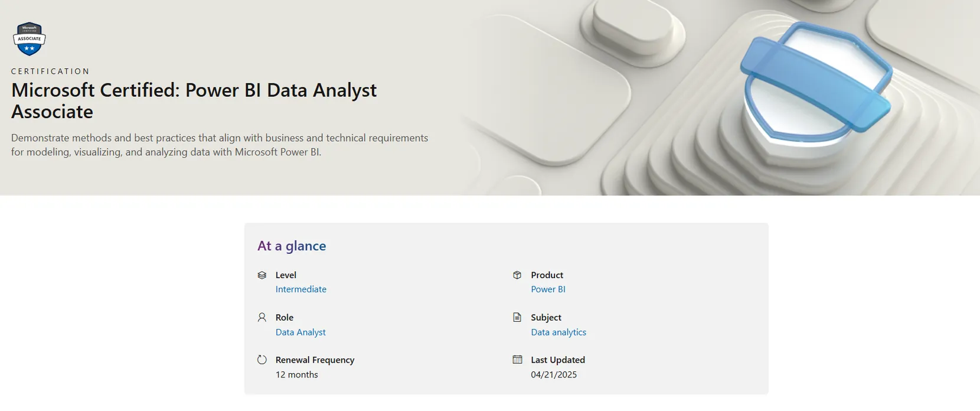Image resolution: width=980 pixels, height=411 pixels.
Task: Click the 'Subject' label
Action: point(546,318)
